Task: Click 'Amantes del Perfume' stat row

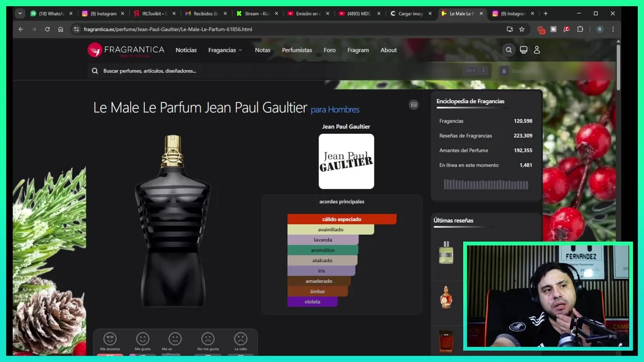Action: [486, 150]
